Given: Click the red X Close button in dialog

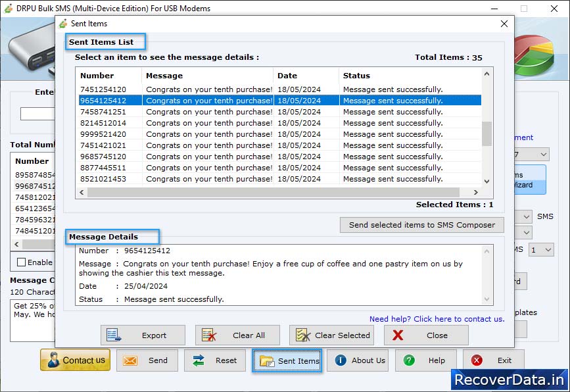Looking at the screenshot, I should coord(426,335).
